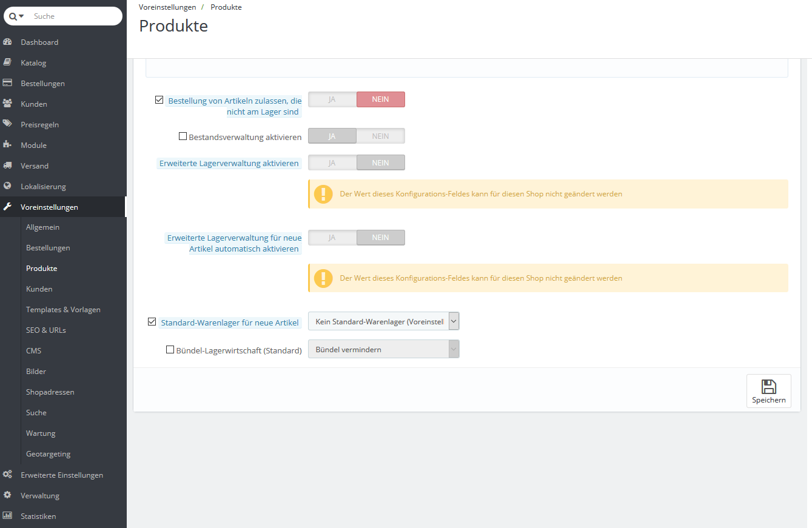Open the Bilder submenu item
Image resolution: width=812 pixels, height=528 pixels.
click(x=36, y=372)
